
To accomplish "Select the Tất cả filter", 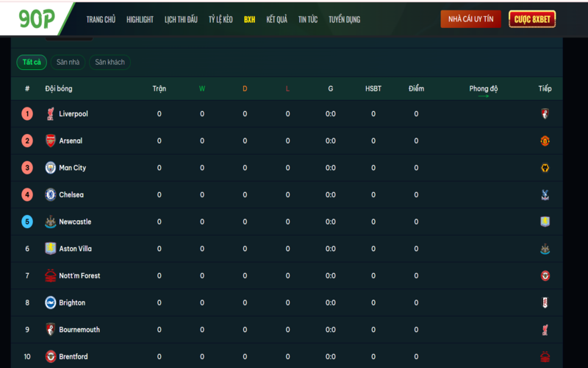I will 32,63.
